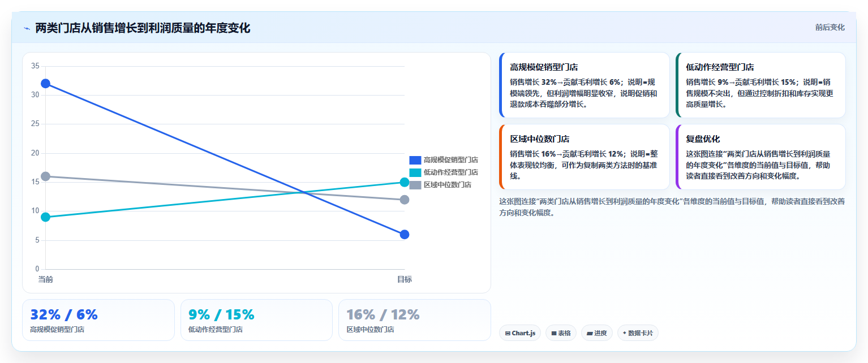Click the 高规模促销型门店 info card heading

[544, 67]
